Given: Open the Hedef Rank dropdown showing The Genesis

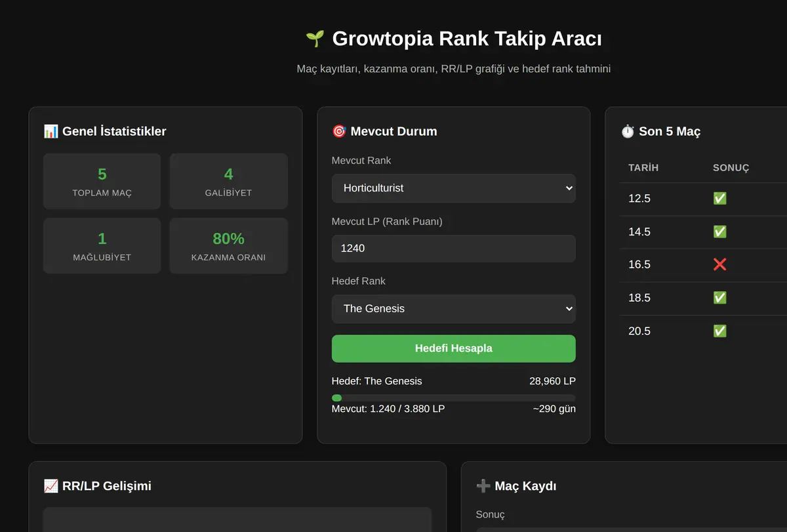Looking at the screenshot, I should tap(454, 308).
